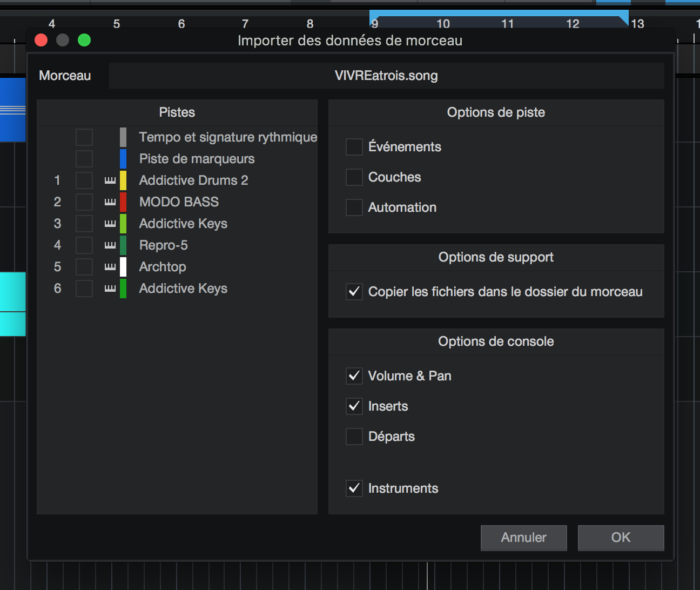Select the MODO BASS track checkbox
The image size is (700, 590).
(x=84, y=202)
